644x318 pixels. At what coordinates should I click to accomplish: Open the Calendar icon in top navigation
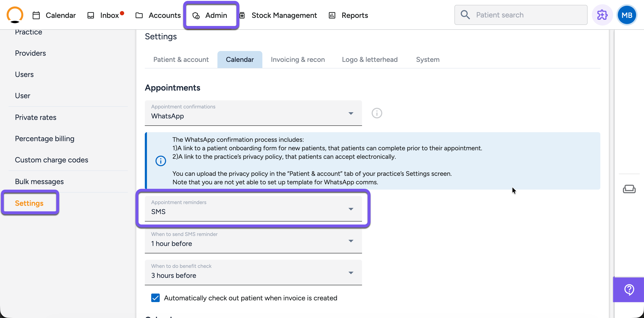point(36,15)
